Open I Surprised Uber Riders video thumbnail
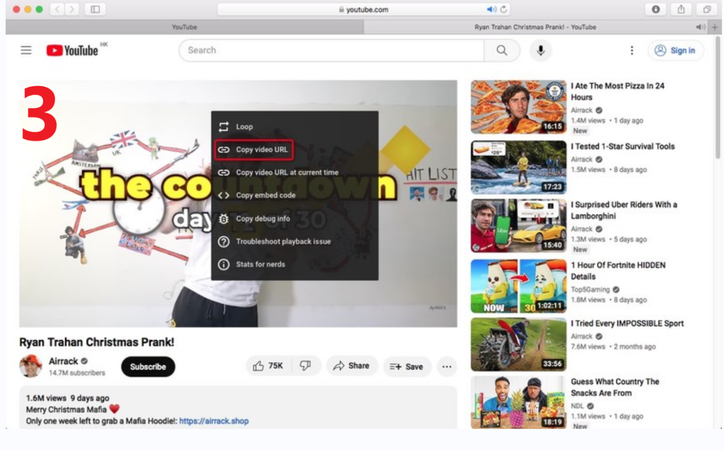This screenshot has width=724, height=450. (519, 226)
